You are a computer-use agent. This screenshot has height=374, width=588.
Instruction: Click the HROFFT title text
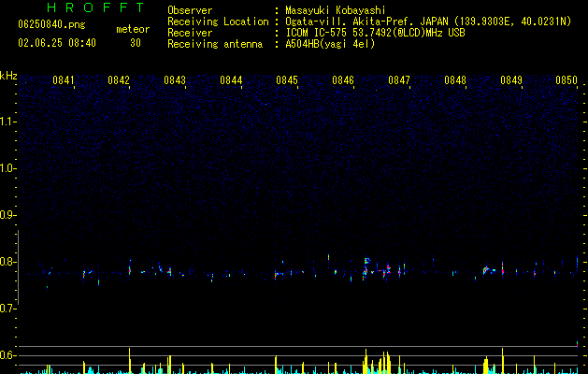[95, 7]
